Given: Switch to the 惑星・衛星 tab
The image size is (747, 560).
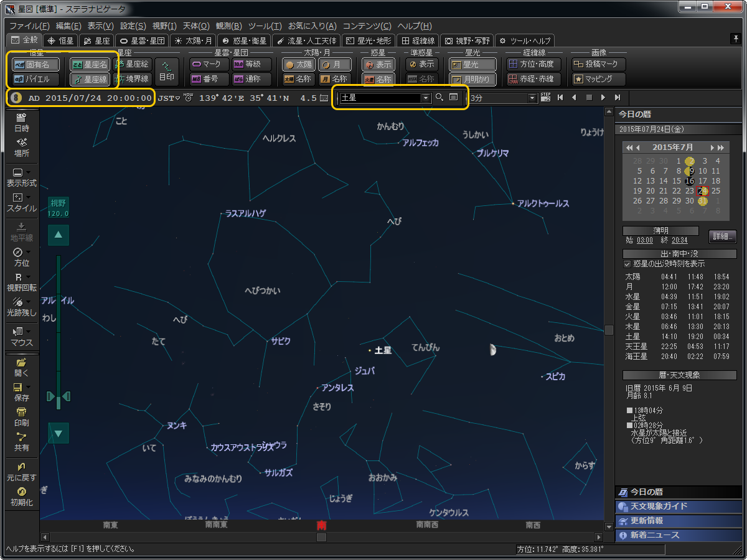Looking at the screenshot, I should coord(245,40).
